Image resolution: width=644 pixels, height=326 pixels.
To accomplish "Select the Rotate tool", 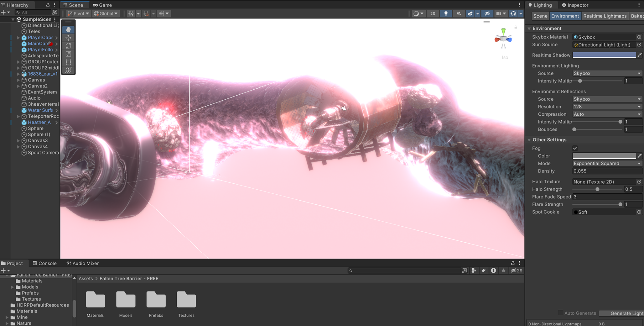I will 68,46.
